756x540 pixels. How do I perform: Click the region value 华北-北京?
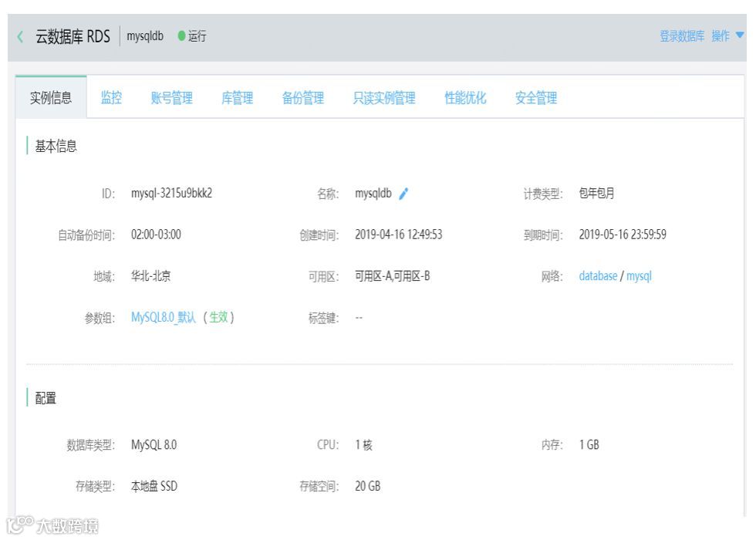pos(151,276)
